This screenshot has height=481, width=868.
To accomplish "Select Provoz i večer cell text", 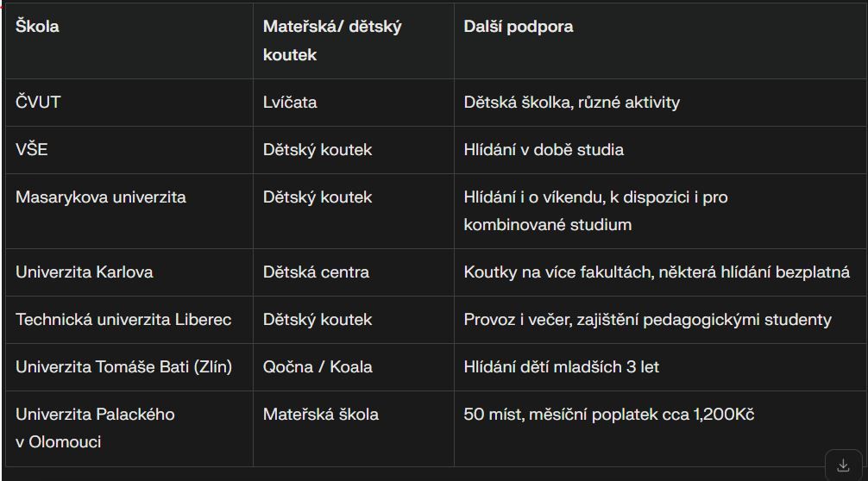I will click(x=647, y=320).
